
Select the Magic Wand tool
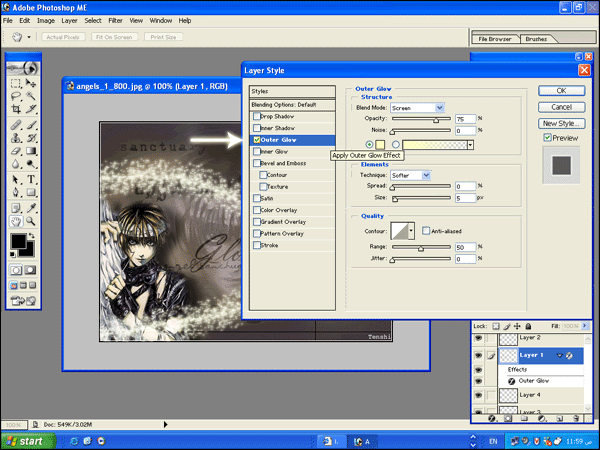click(x=31, y=96)
